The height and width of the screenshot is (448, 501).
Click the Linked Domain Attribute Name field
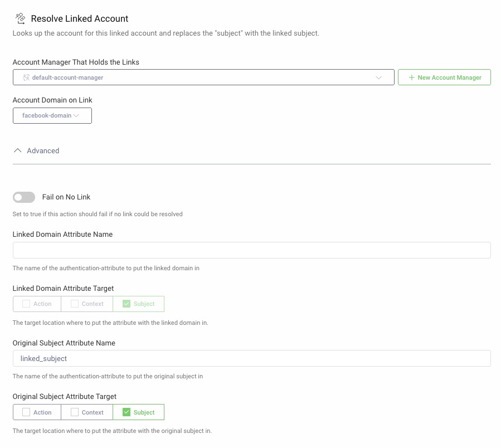pyautogui.click(x=251, y=250)
